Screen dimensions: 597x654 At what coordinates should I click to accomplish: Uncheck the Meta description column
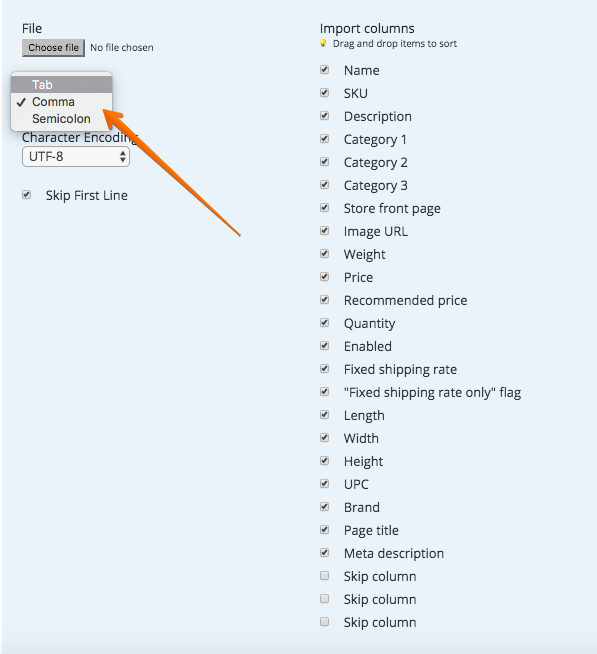click(325, 553)
